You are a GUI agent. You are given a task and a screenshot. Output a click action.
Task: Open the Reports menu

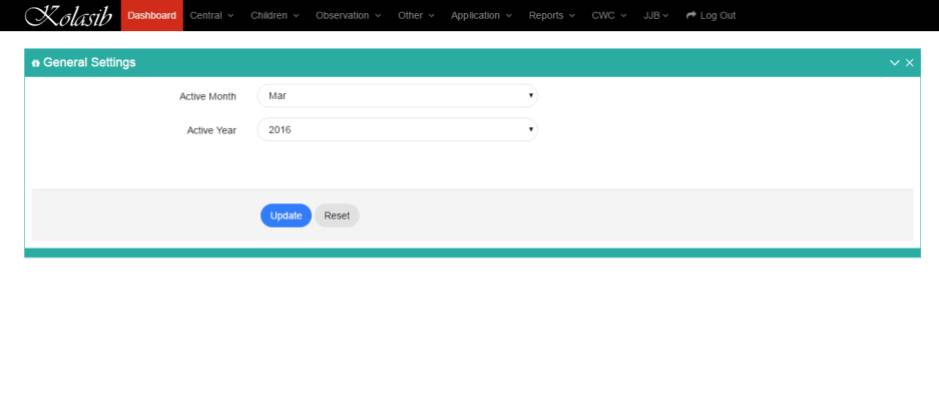click(x=552, y=16)
